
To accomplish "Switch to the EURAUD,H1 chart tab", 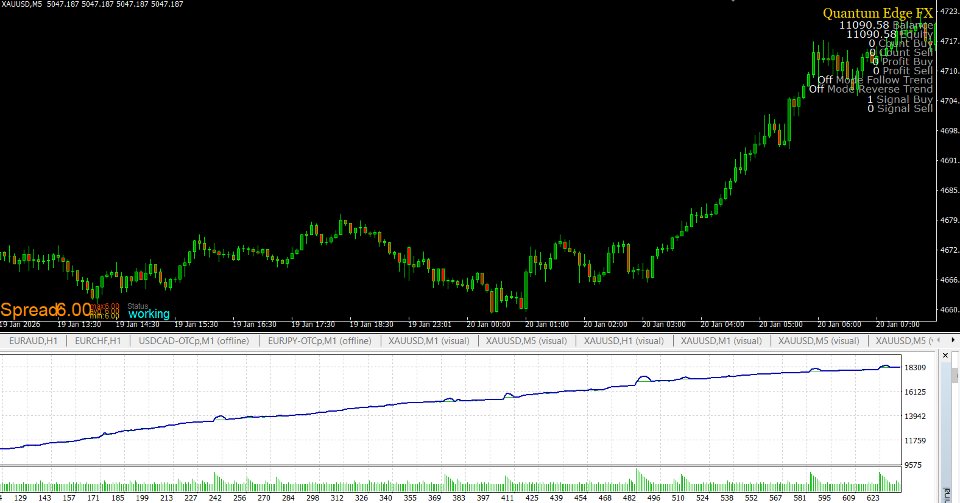I will click(x=34, y=341).
